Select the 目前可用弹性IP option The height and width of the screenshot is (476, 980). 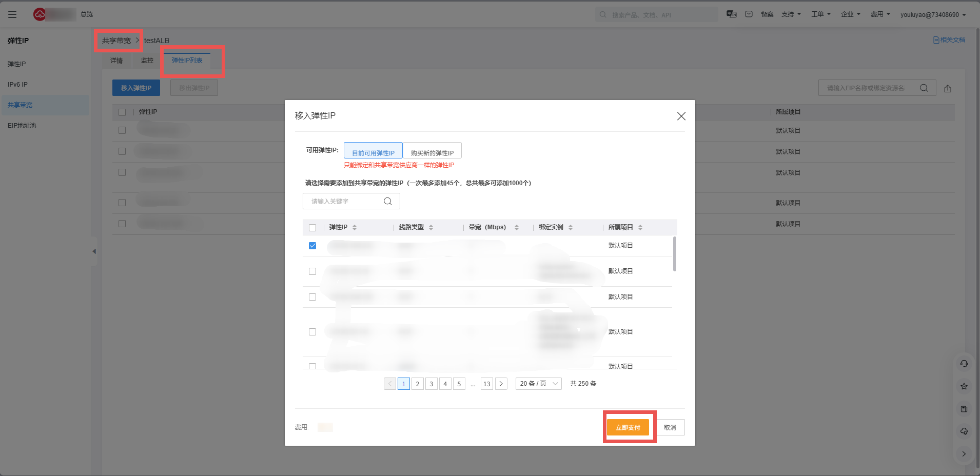[373, 151]
